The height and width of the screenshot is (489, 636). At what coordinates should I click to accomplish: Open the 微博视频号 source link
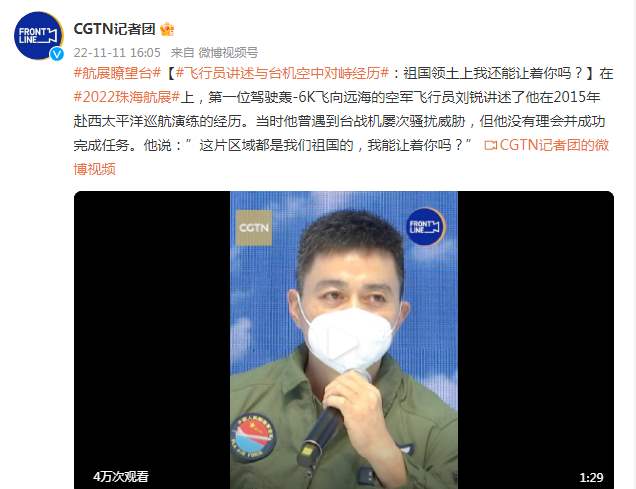tap(228, 52)
